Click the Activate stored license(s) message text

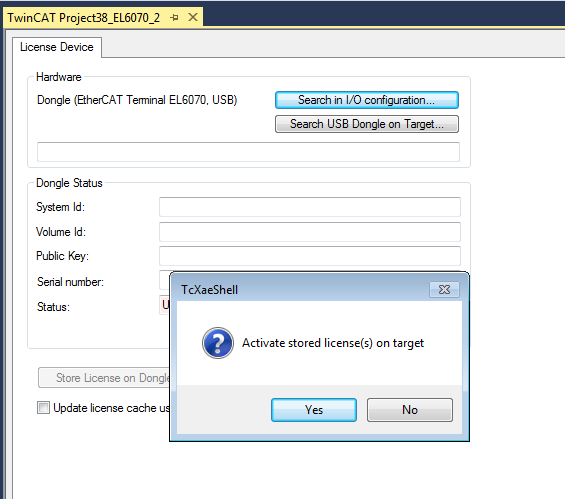333,343
